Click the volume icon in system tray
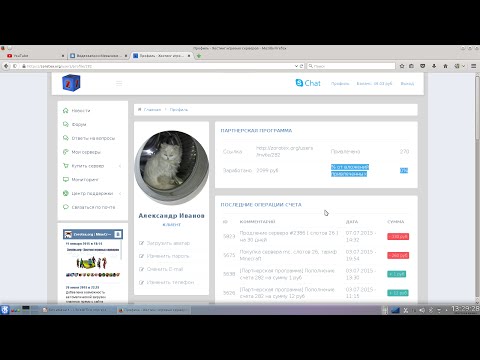This screenshot has width=480, height=360. pyautogui.click(x=422, y=310)
